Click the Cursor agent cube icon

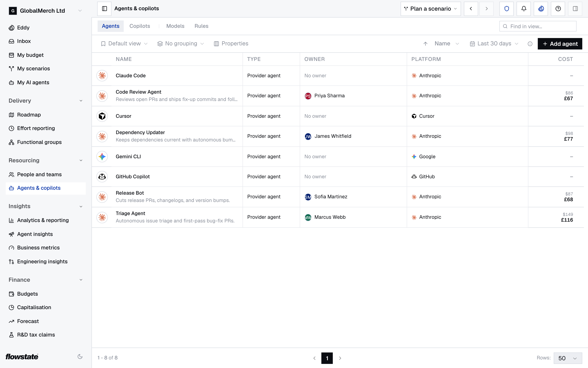[102, 116]
